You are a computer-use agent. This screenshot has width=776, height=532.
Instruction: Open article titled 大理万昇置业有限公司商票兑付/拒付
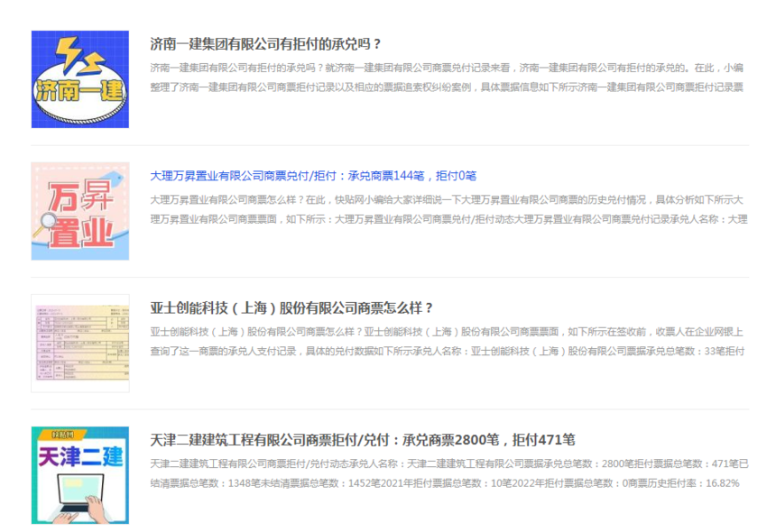[313, 176]
